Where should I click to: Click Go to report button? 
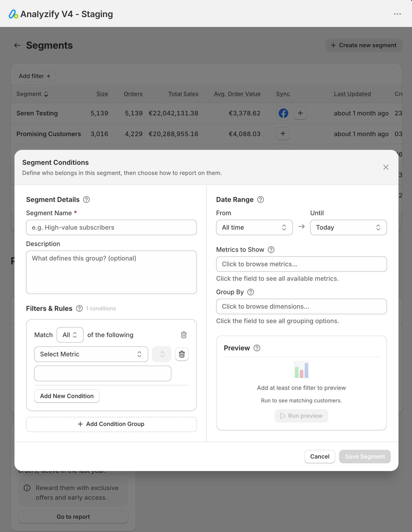click(x=73, y=517)
